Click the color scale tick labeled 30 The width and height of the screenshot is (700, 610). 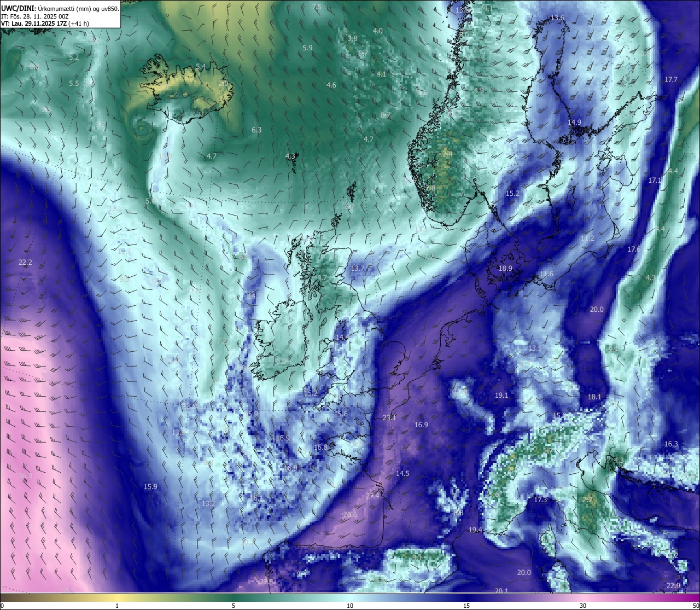coord(583,606)
